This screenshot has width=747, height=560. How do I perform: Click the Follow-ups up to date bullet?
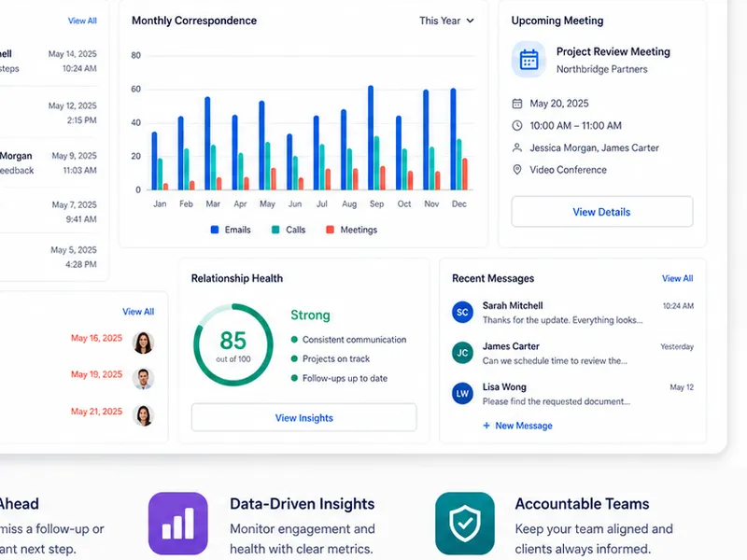[x=339, y=378]
